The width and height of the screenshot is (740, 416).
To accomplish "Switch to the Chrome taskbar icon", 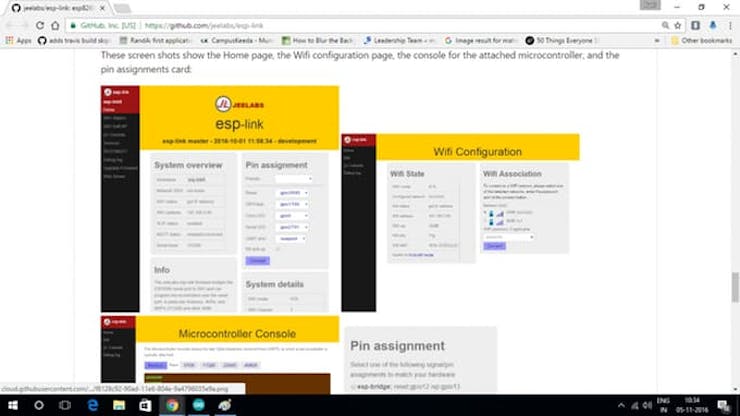I will pos(172,405).
